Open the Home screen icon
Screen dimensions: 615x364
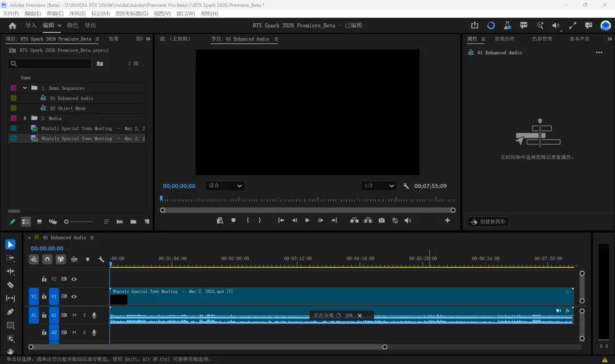[x=13, y=26]
